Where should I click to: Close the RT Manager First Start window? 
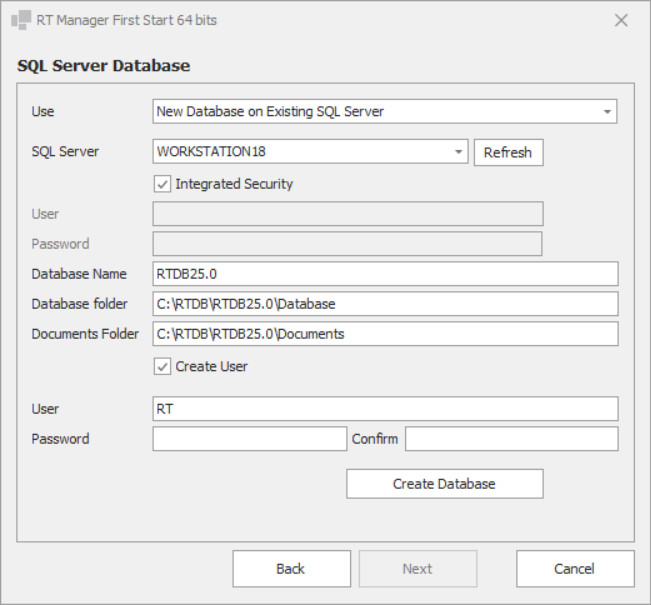(621, 20)
